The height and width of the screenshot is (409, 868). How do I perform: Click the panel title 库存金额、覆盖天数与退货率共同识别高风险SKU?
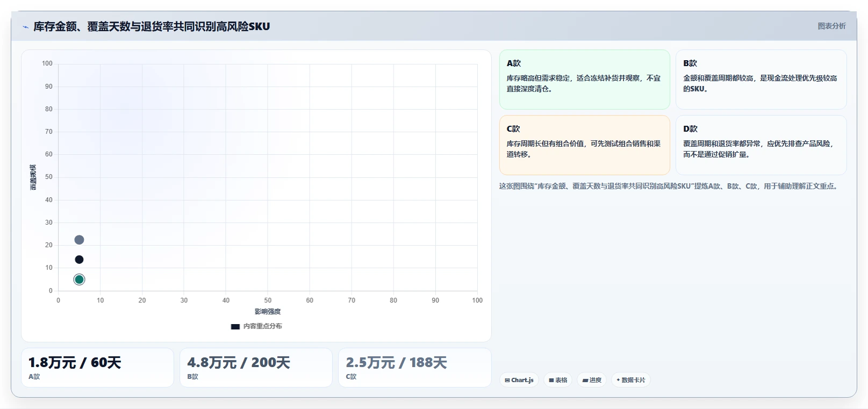[x=152, y=26]
